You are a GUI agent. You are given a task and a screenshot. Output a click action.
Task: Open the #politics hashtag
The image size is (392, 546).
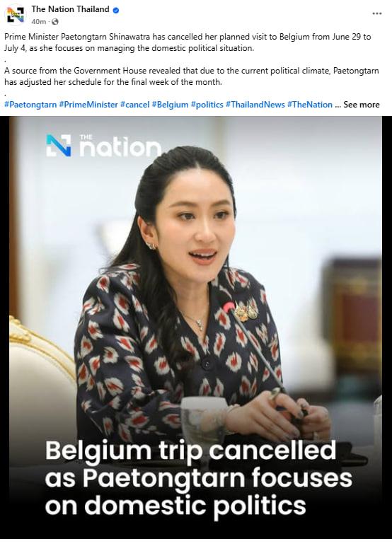click(207, 105)
